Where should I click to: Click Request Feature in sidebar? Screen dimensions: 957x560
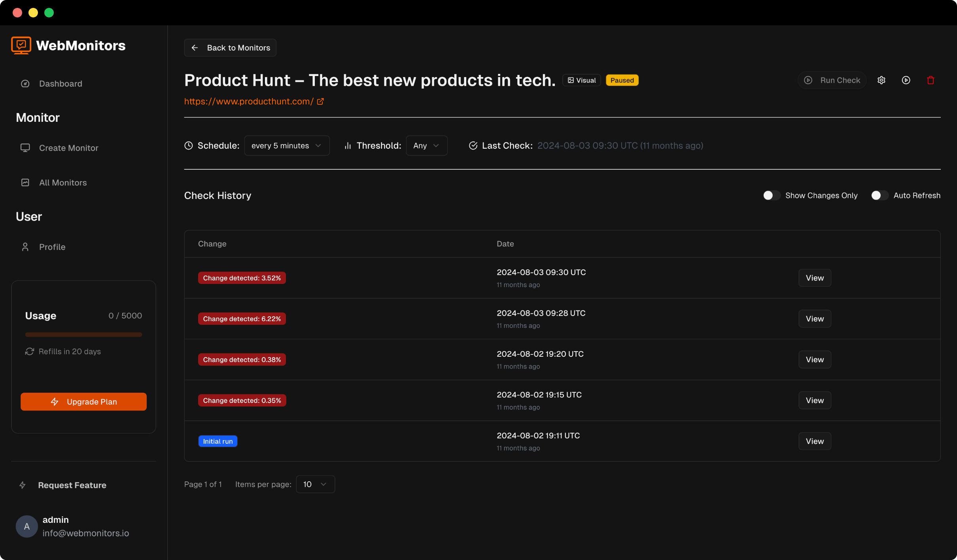tap(72, 485)
